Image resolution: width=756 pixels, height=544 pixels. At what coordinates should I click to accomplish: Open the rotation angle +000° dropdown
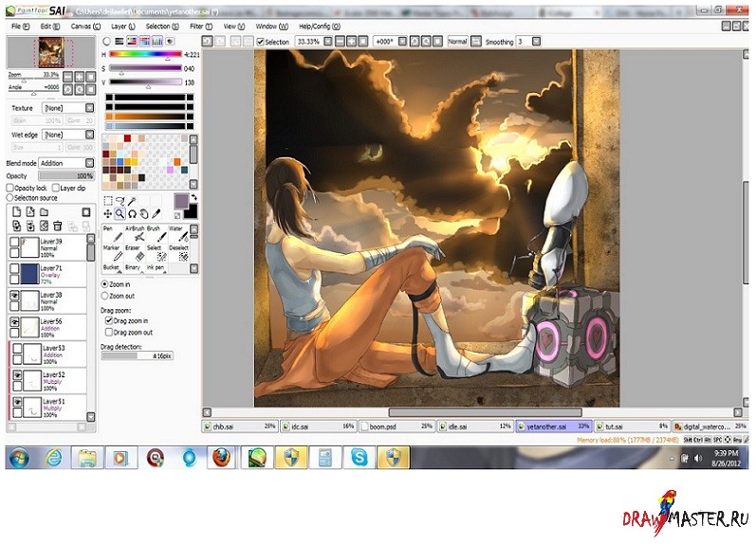(402, 42)
